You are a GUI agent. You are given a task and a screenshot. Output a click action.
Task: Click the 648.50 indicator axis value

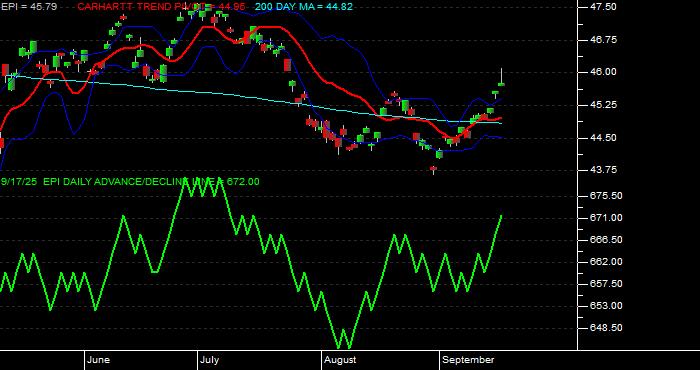point(605,328)
